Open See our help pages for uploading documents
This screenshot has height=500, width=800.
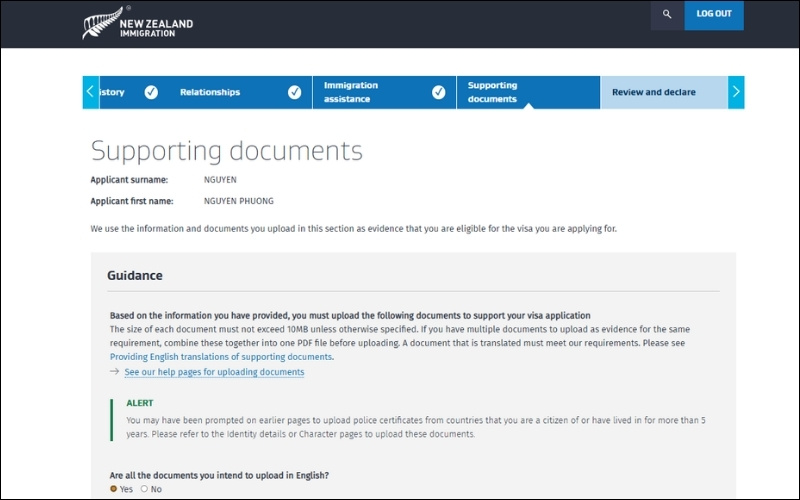(214, 372)
